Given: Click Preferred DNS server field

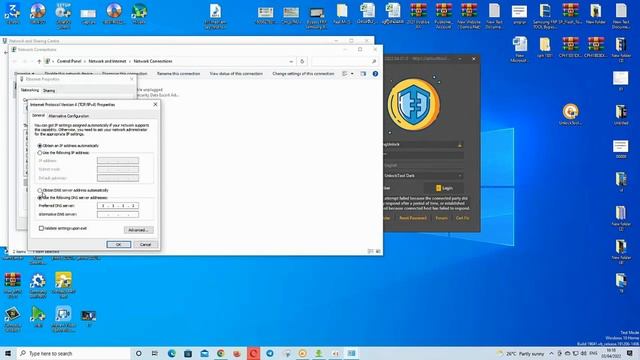Looking at the screenshot, I should tap(118, 206).
